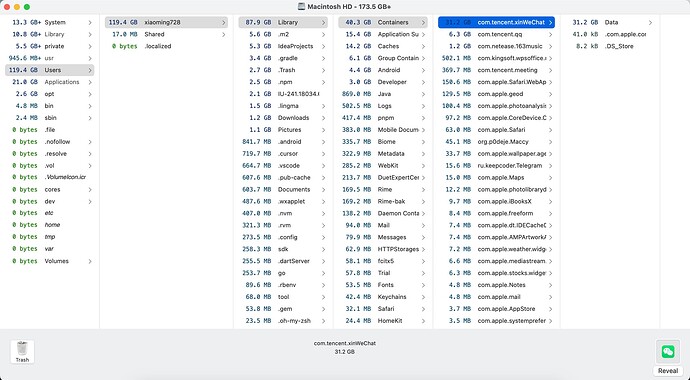This screenshot has height=380, width=690.
Task: Select the com.apple.AppStore row
Action: click(x=496, y=309)
